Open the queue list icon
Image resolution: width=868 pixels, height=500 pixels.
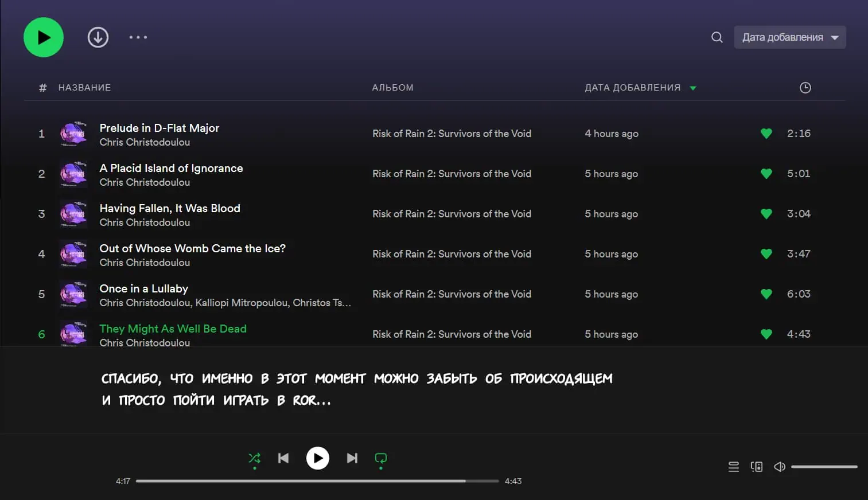tap(733, 467)
